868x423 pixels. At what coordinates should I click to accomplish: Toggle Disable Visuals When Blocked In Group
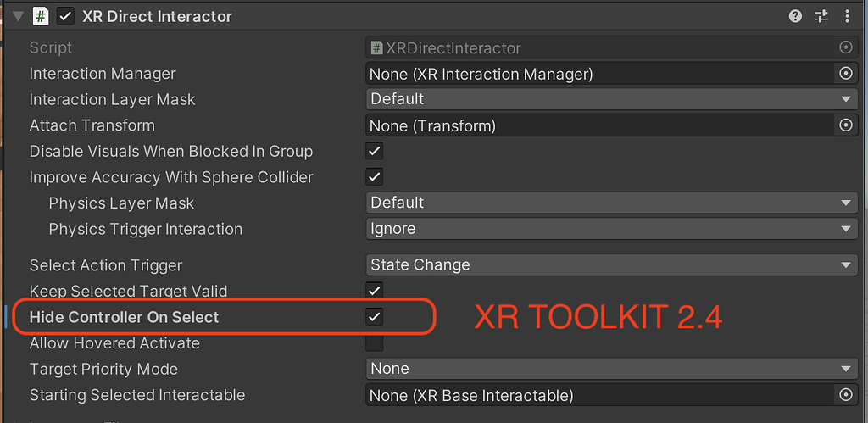coord(374,152)
